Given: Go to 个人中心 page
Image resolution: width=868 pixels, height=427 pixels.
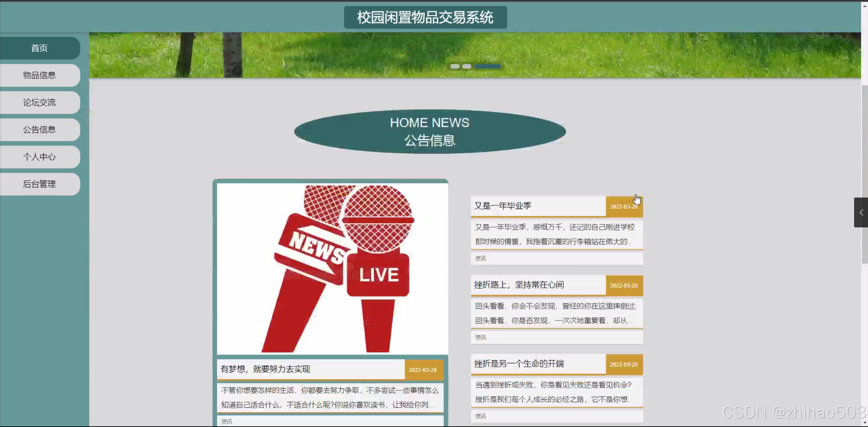Looking at the screenshot, I should (39, 157).
